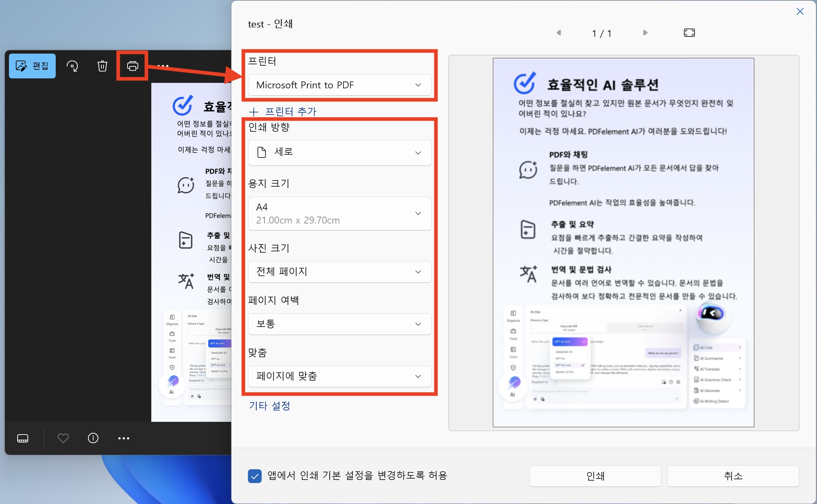The image size is (817, 504).
Task: Click the rotate image icon
Action: point(72,66)
